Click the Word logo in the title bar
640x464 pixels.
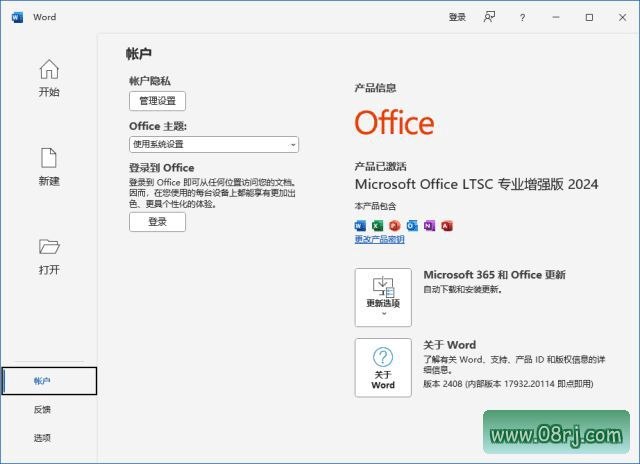point(17,17)
